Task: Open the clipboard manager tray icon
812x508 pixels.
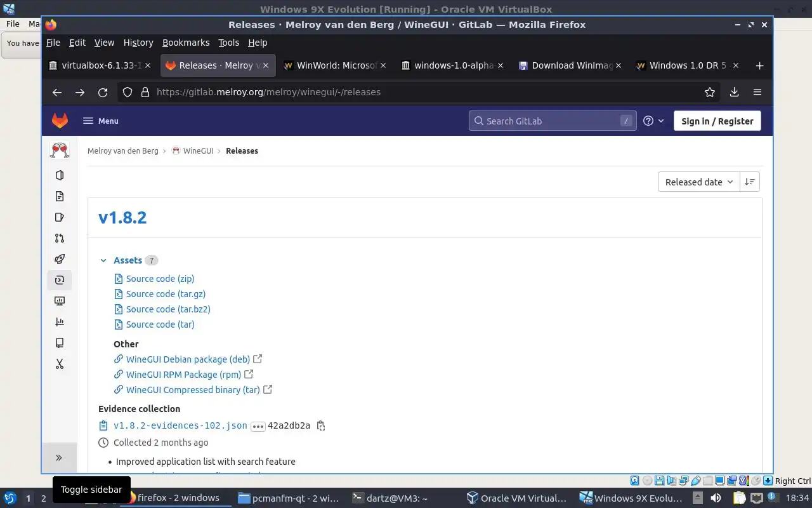Action: pos(740,498)
